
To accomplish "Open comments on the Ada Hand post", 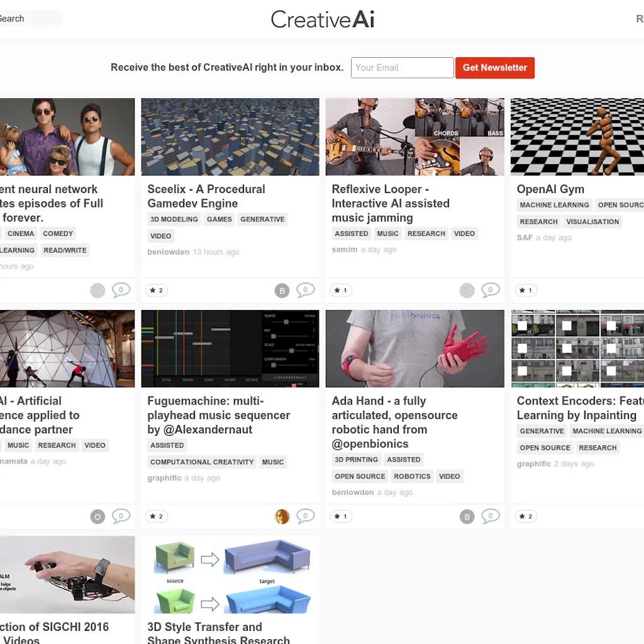I will (x=491, y=516).
